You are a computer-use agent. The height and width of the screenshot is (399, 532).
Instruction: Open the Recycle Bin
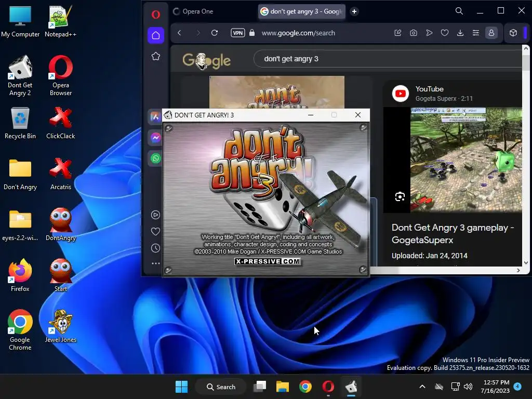tap(20, 123)
